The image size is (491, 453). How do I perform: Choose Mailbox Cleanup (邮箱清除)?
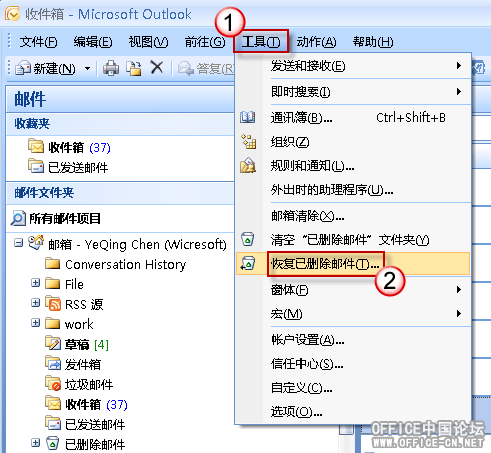tap(353, 216)
